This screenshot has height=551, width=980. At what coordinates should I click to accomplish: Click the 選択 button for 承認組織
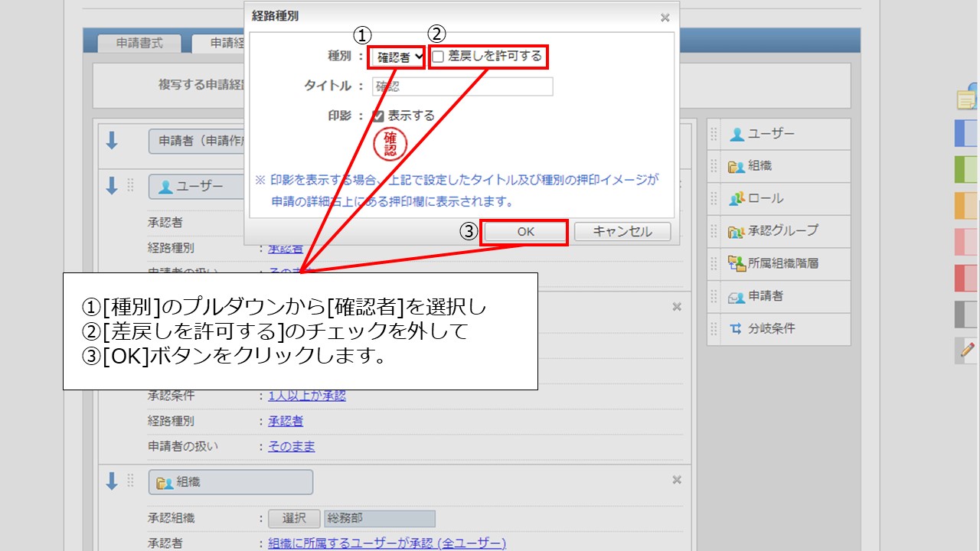point(294,519)
